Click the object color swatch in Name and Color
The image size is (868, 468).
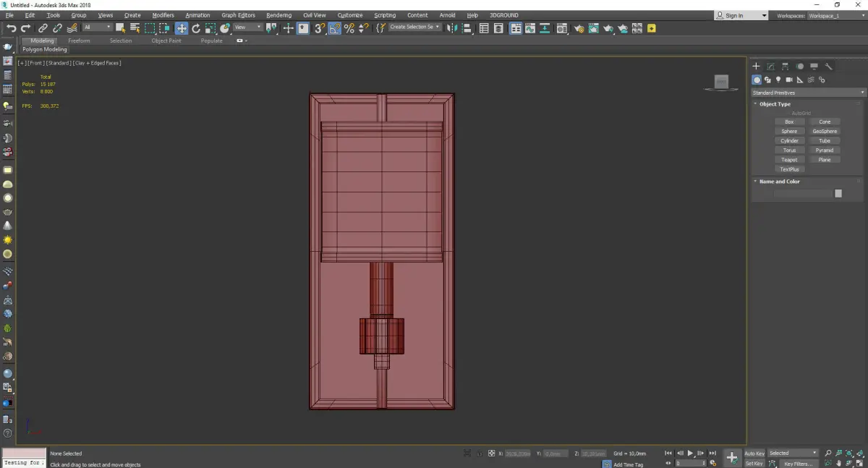(x=838, y=193)
